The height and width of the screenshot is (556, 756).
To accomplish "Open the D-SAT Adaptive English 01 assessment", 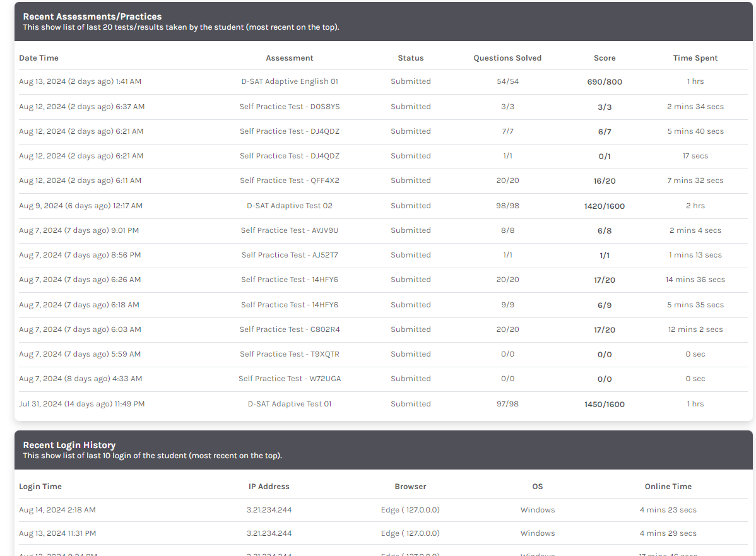I will 290,81.
